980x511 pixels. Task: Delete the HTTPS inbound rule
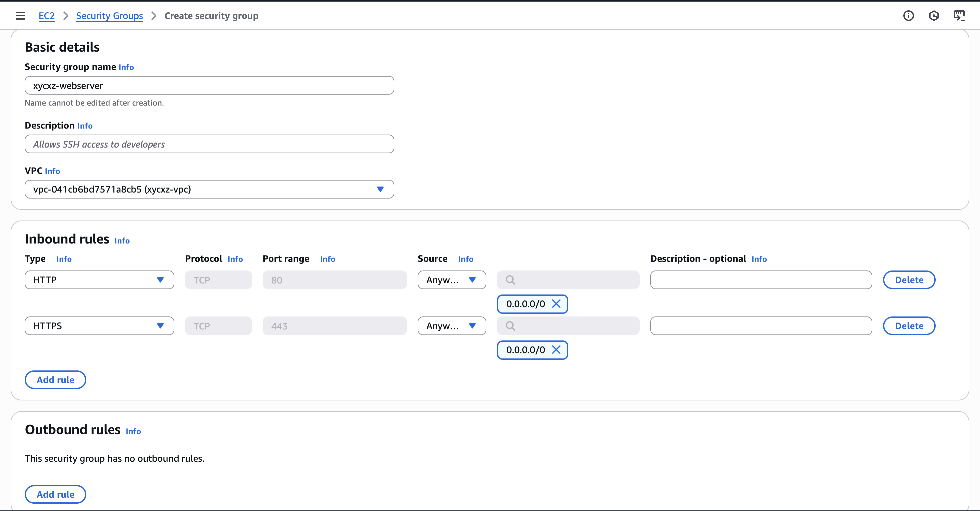click(909, 326)
